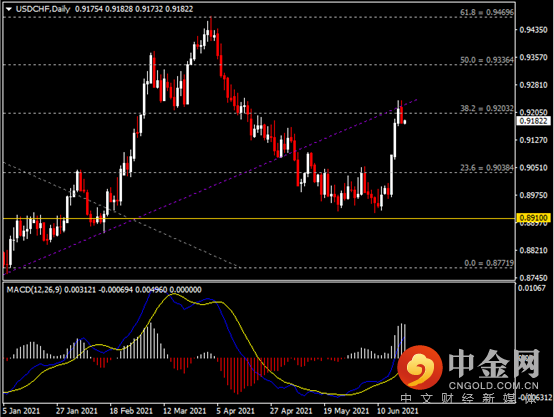Click the 0.94350 price scale tick
The image size is (554, 417).
tap(534, 30)
